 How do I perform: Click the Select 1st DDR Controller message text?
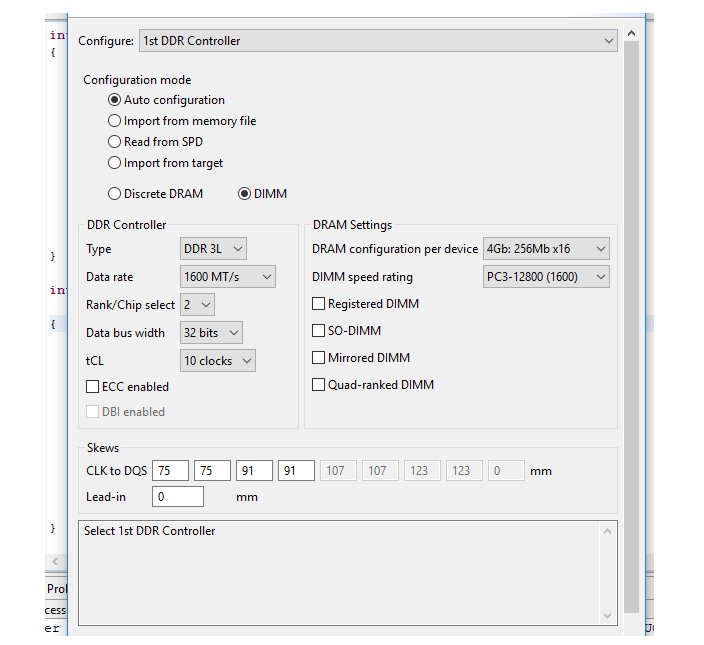coord(150,531)
